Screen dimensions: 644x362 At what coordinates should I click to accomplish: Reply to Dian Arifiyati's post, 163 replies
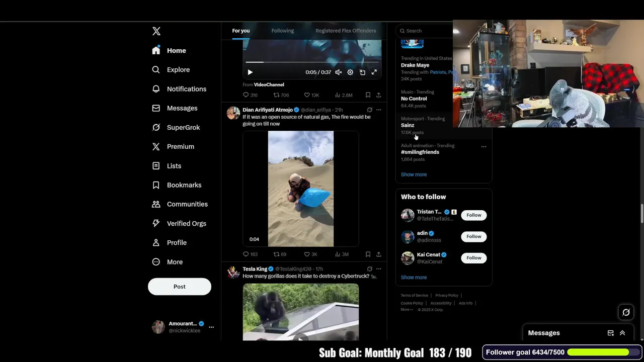coord(250,254)
